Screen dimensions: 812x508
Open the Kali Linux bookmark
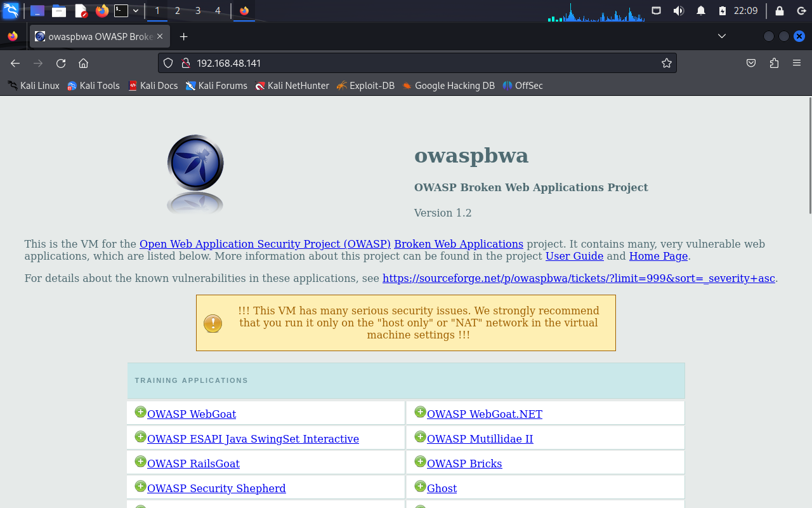coord(33,86)
